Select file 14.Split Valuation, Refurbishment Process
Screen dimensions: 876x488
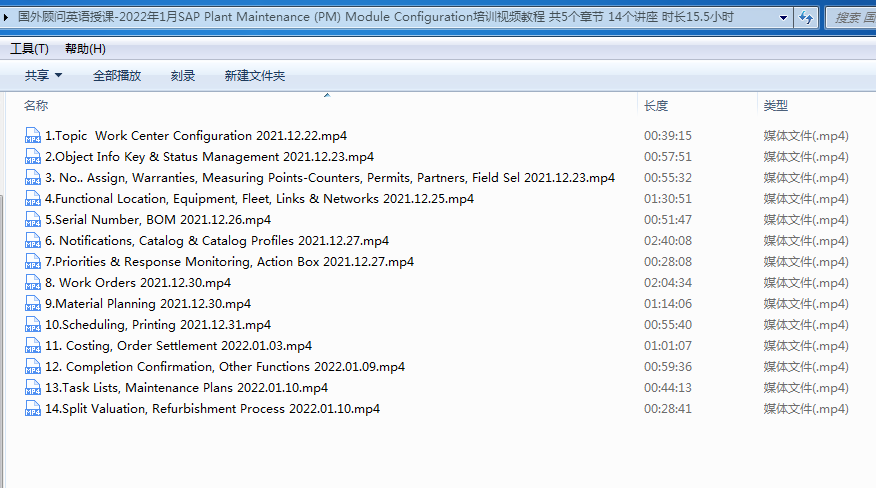pyautogui.click(x=212, y=409)
